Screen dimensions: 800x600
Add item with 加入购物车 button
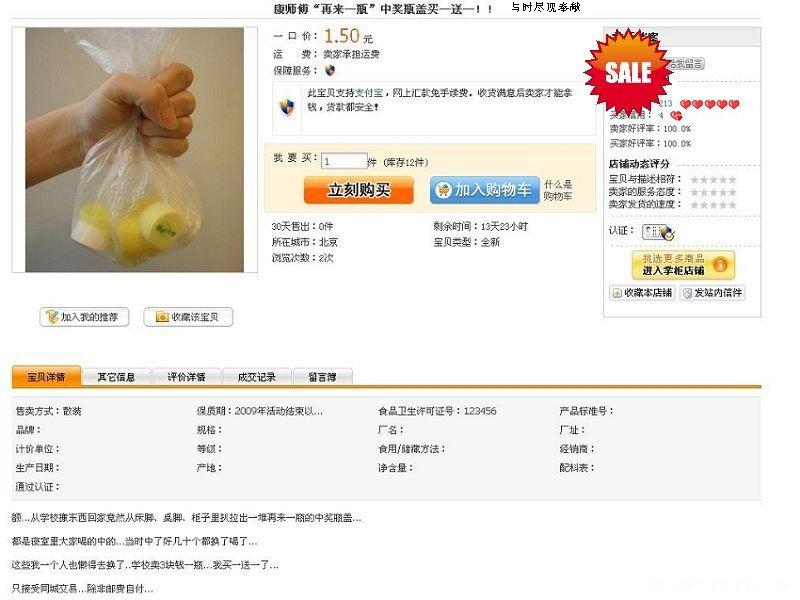(484, 190)
